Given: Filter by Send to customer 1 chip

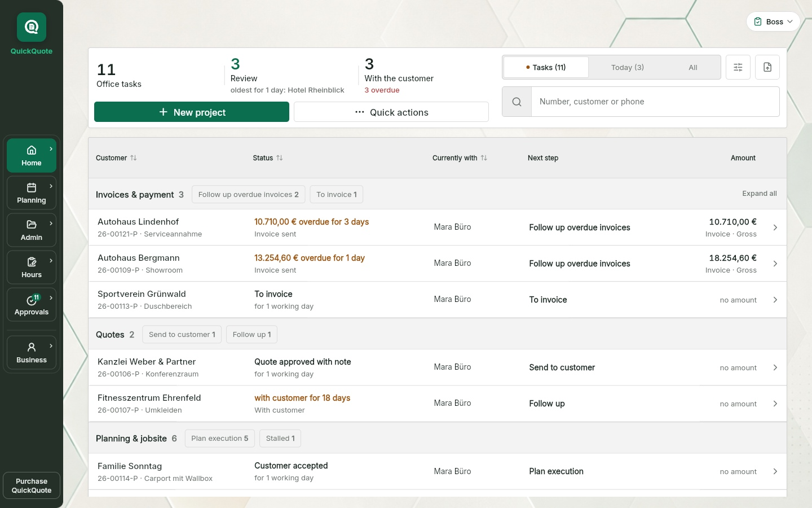Looking at the screenshot, I should coord(182,335).
